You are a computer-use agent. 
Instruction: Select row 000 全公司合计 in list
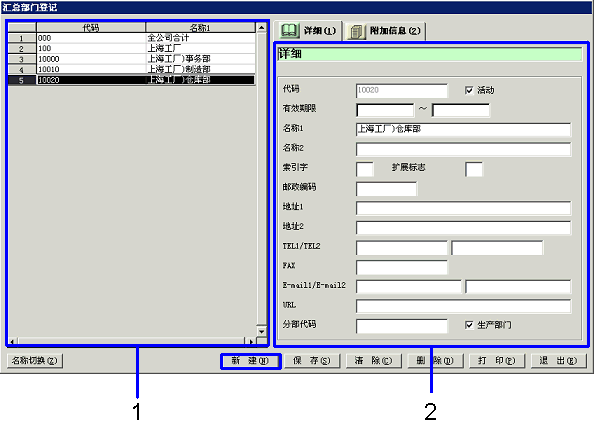tap(131, 38)
